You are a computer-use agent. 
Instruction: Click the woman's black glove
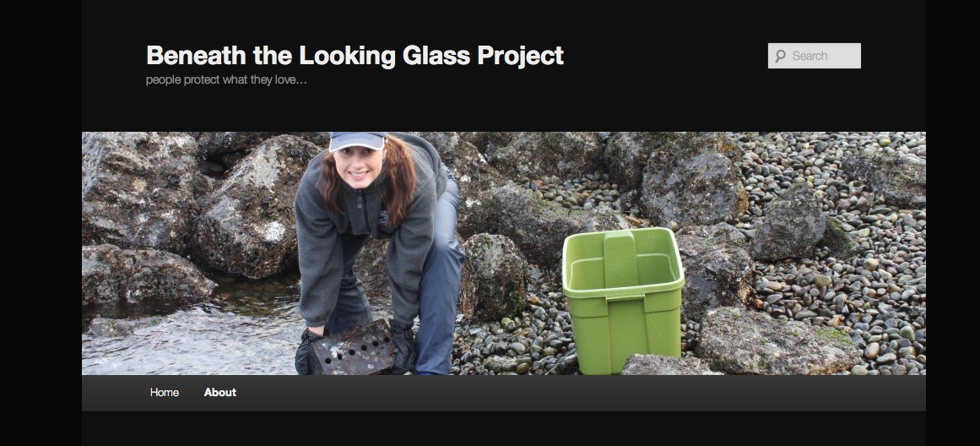coord(403,345)
